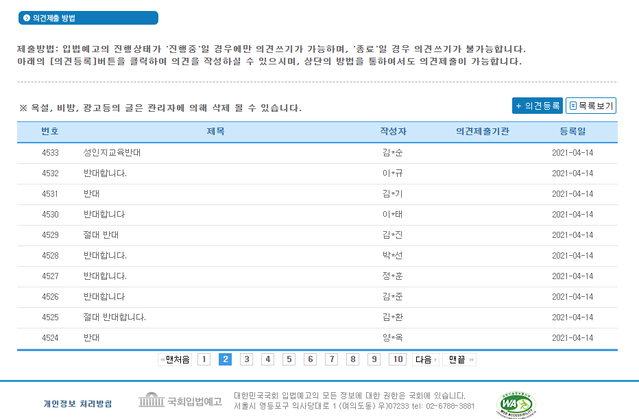Go to page 7

pos(332,359)
